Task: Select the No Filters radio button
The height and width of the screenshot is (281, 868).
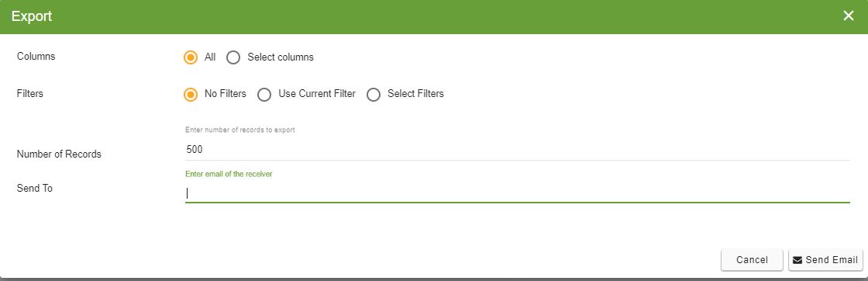Action: [191, 94]
